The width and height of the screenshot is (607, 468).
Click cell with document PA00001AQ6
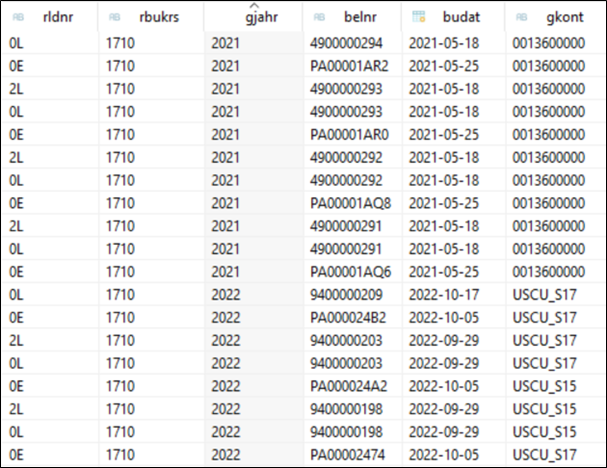[x=353, y=272]
